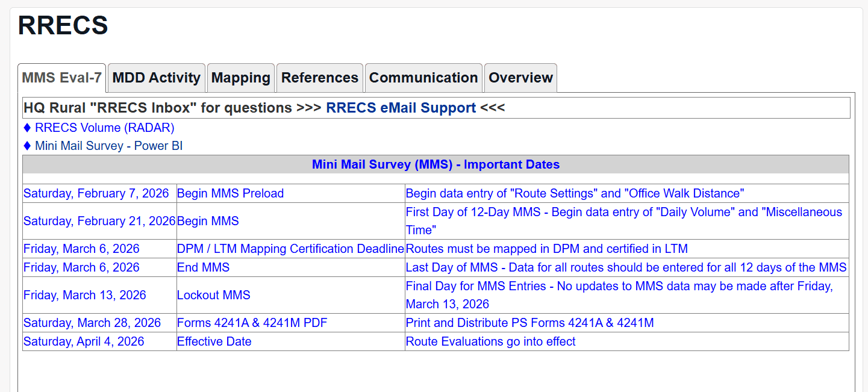The width and height of the screenshot is (868, 392).
Task: Switch to the MDD Activity tab
Action: point(156,78)
